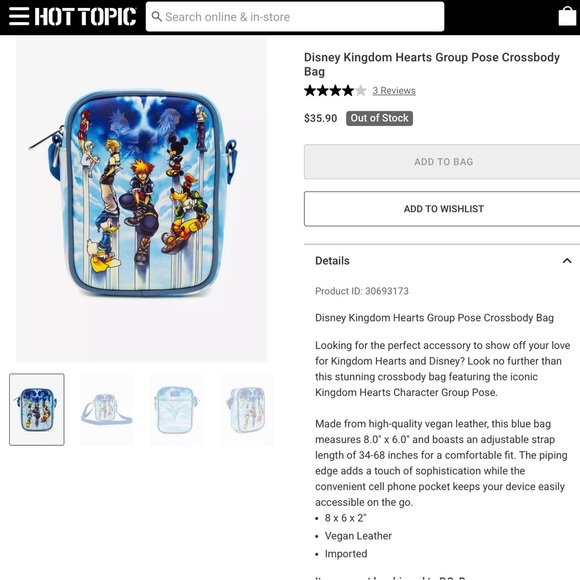Click the star rating row
The height and width of the screenshot is (580, 580).
point(335,91)
